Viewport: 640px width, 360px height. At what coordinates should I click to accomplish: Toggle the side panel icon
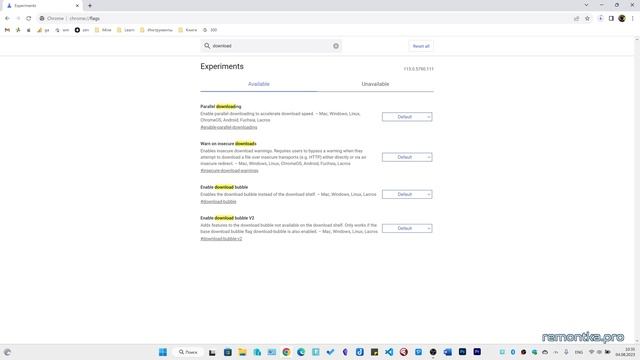(x=611, y=18)
